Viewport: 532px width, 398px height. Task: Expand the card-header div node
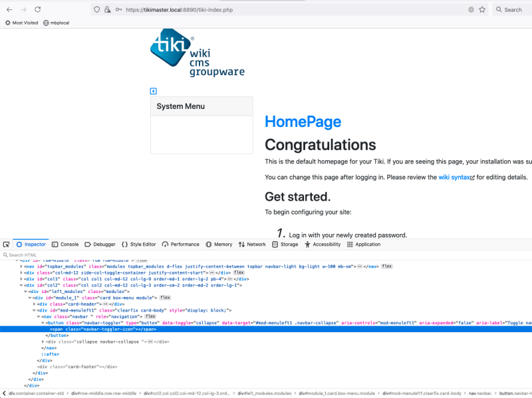click(35, 304)
